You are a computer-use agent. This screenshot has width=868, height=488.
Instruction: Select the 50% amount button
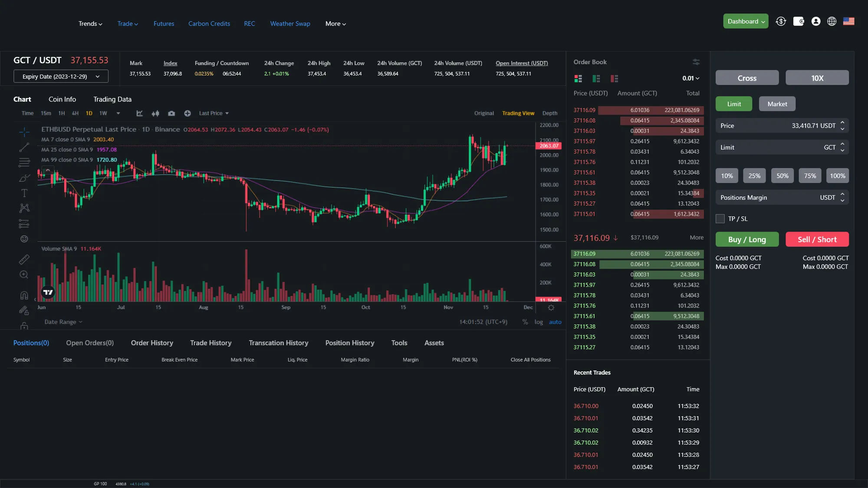click(x=782, y=176)
